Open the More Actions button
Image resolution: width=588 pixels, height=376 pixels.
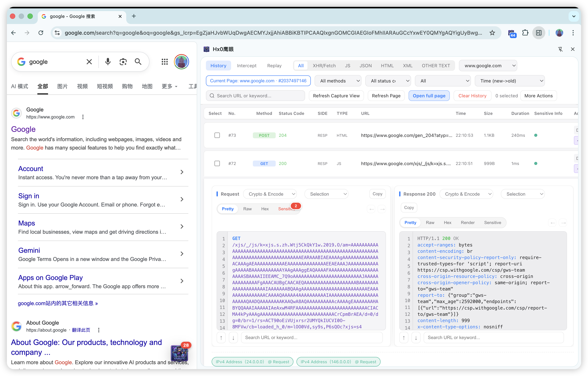(x=538, y=96)
